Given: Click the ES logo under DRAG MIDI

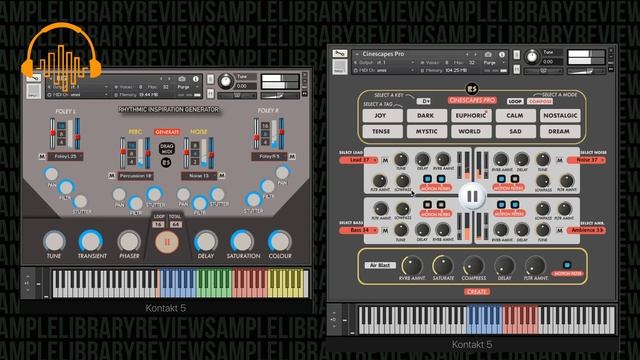Looking at the screenshot, I should [x=166, y=162].
